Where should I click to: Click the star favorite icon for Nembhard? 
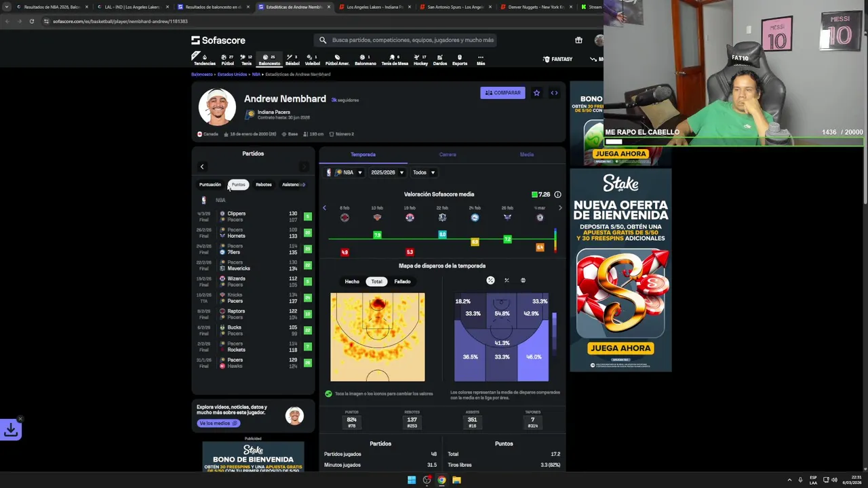[x=536, y=93]
